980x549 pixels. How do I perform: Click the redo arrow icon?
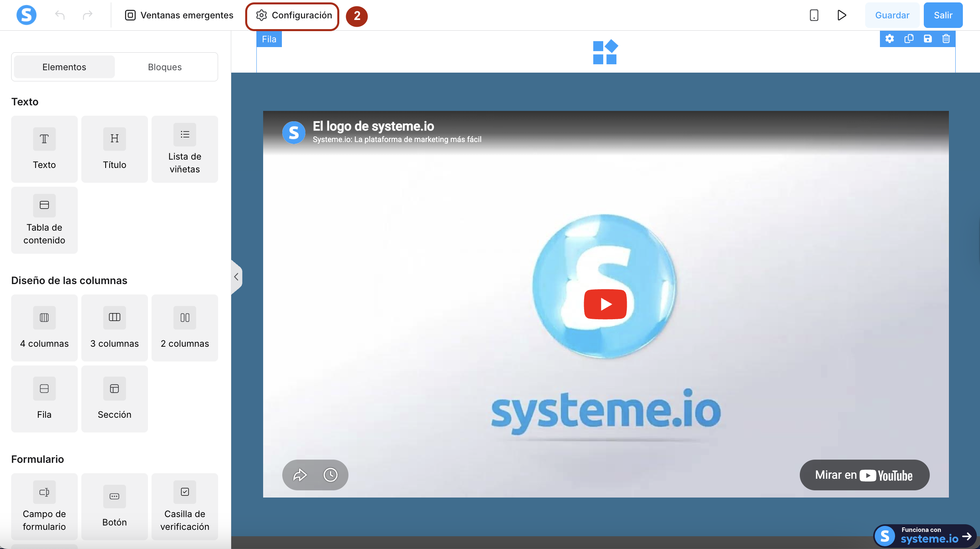click(x=87, y=15)
